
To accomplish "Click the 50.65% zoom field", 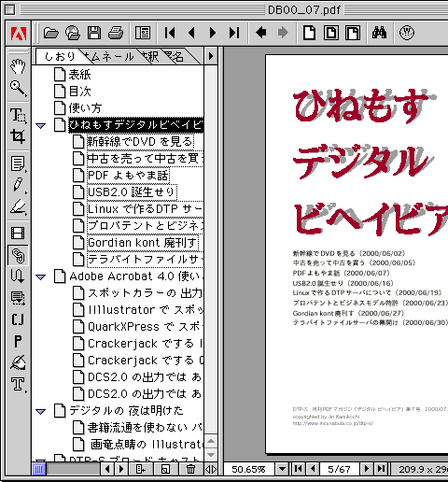I will coord(249,469).
